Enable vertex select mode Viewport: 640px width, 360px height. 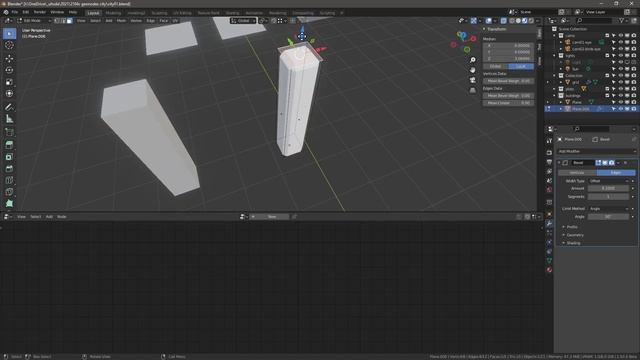coord(57,21)
